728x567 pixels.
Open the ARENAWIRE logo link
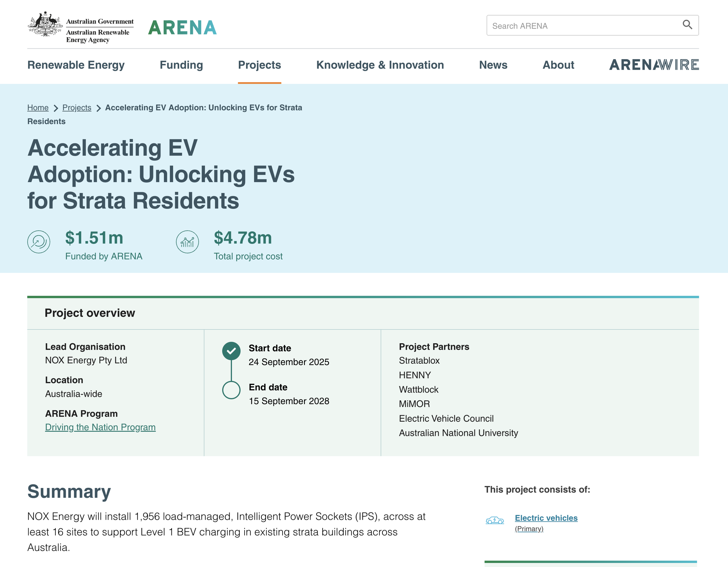click(654, 65)
